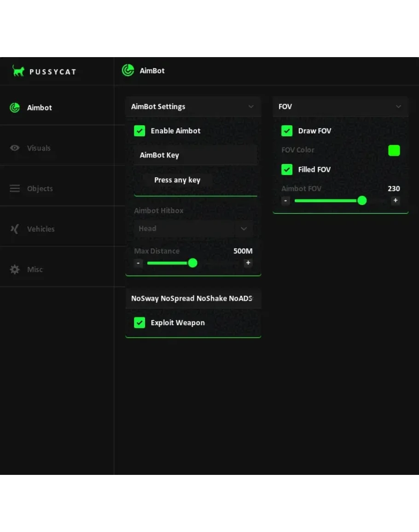
Task: Click the 500M distance value
Action: [243, 251]
